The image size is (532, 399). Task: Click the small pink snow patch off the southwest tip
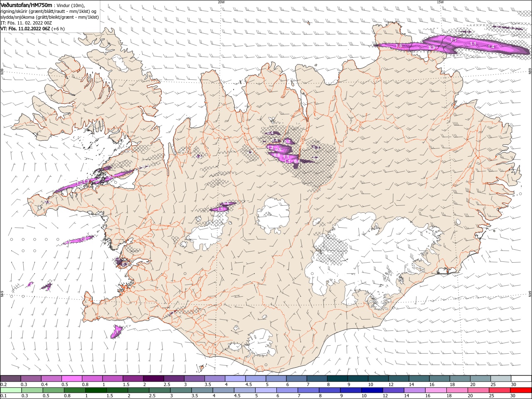(116, 332)
